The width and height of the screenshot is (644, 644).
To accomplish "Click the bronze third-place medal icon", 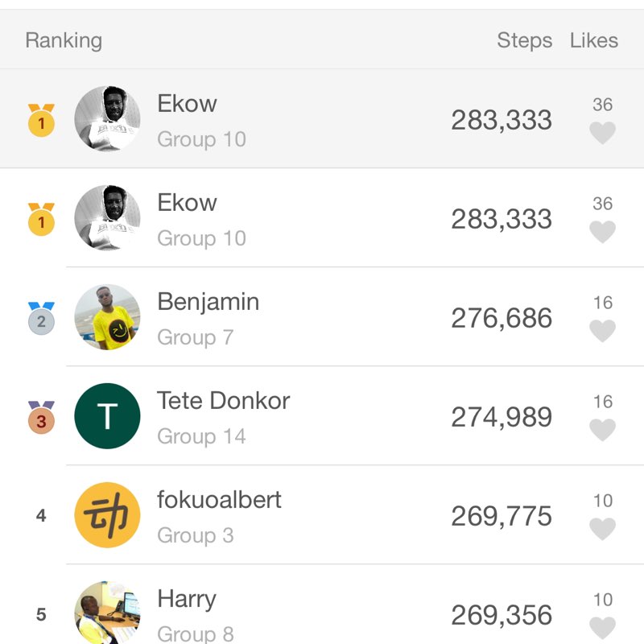I will coord(41,417).
